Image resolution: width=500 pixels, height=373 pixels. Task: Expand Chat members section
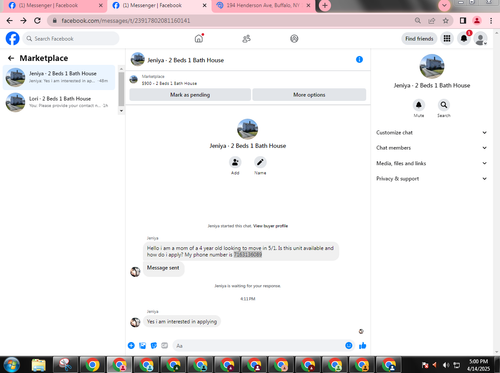[x=432, y=148]
